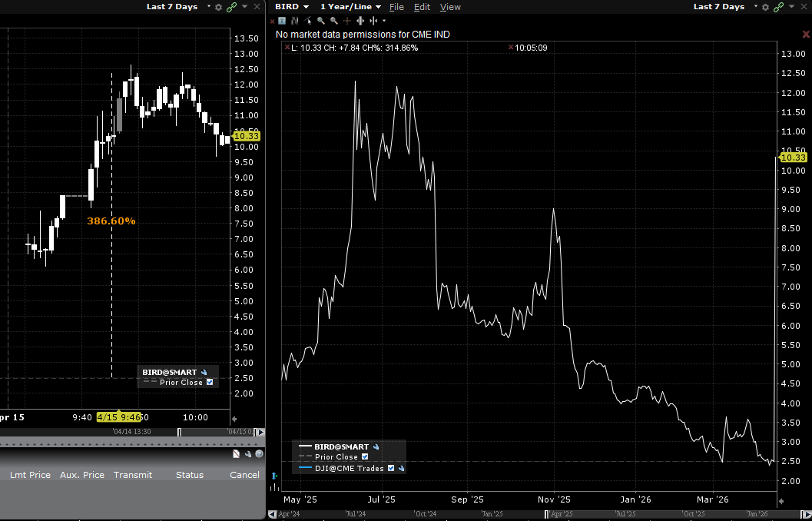Click the yellow 4/15 9:46 time marker

point(118,417)
